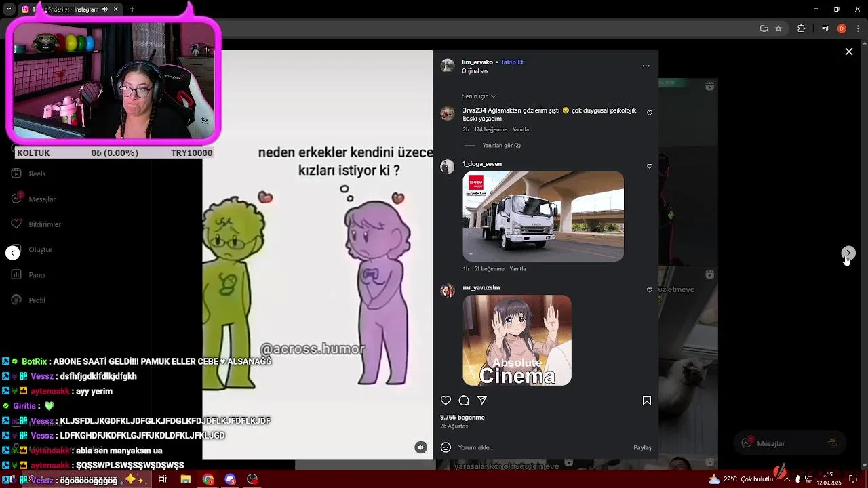Go to the previous post arrow
868x488 pixels.
(13, 253)
